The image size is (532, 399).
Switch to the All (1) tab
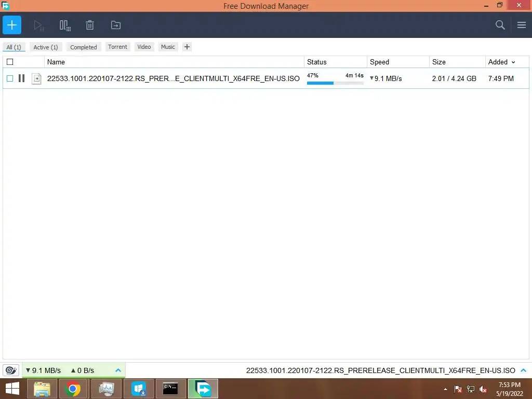click(14, 47)
